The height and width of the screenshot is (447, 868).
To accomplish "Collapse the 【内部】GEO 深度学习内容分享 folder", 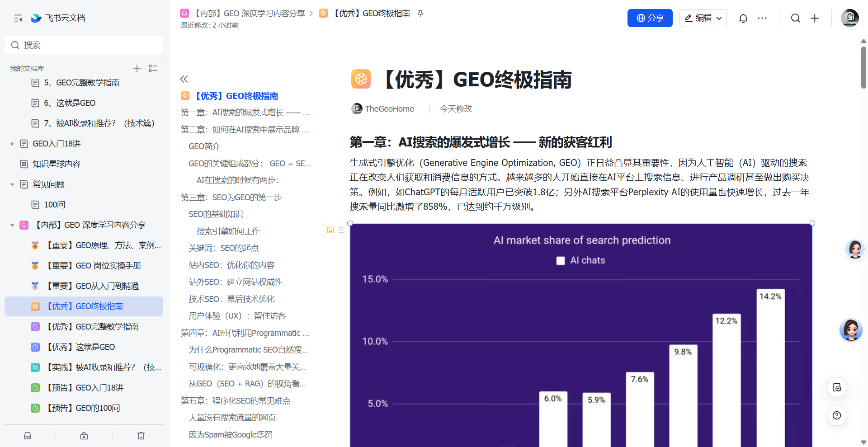I will point(12,225).
